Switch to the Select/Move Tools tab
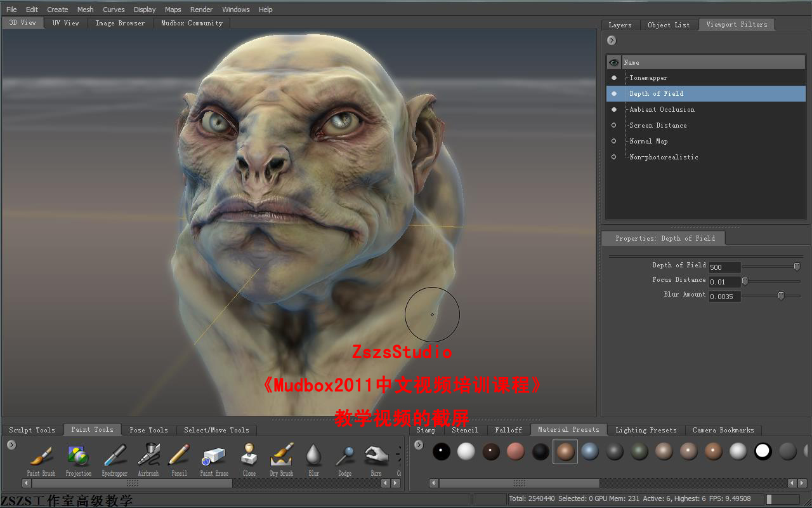 tap(216, 430)
